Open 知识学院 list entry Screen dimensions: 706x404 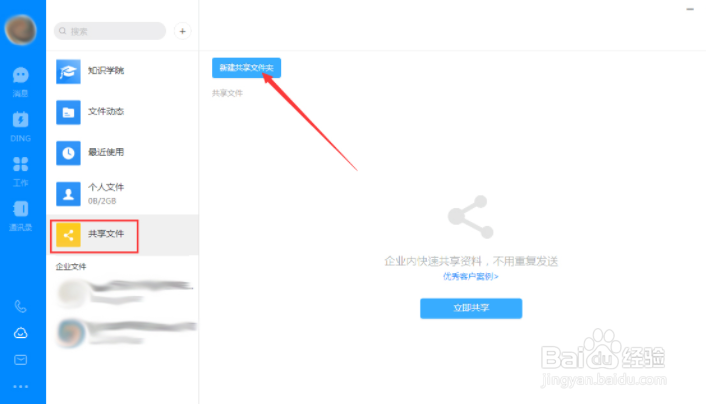122,72
